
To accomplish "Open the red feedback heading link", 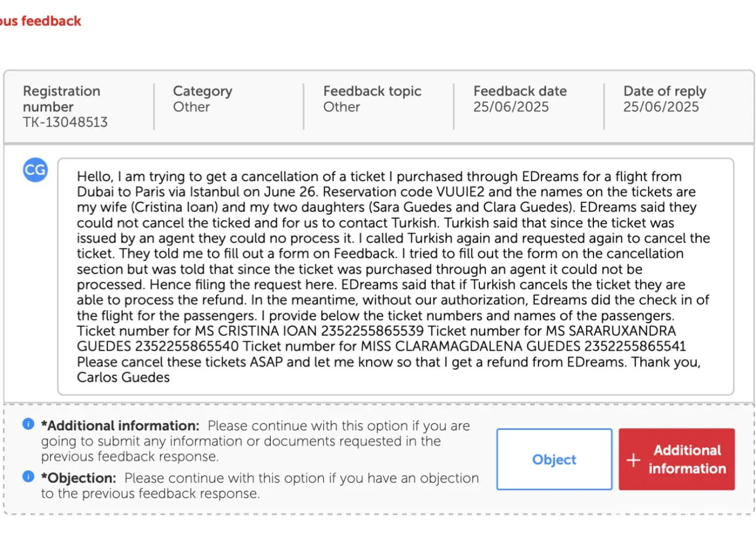I will click(41, 21).
